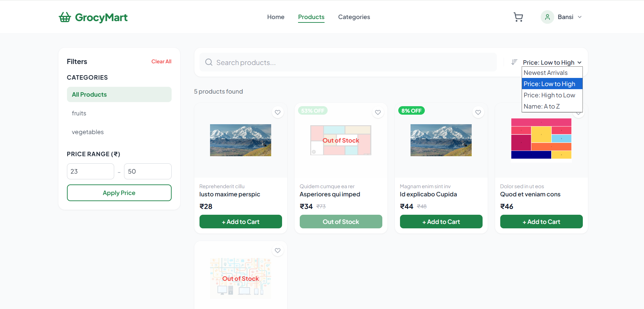Click the Apply Price button

119,193
